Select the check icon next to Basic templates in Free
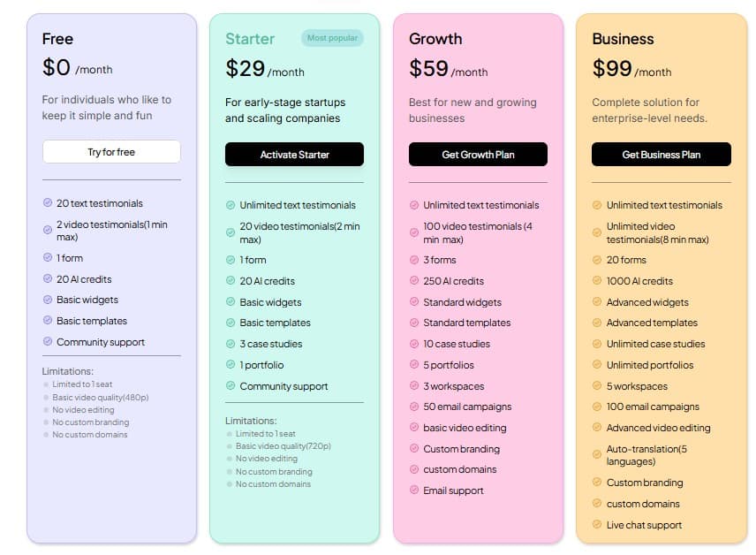 pos(47,321)
